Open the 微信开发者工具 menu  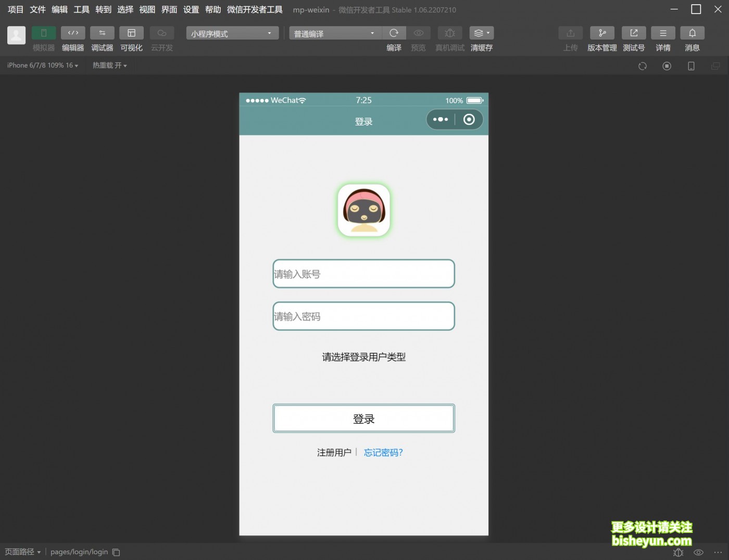tap(255, 10)
